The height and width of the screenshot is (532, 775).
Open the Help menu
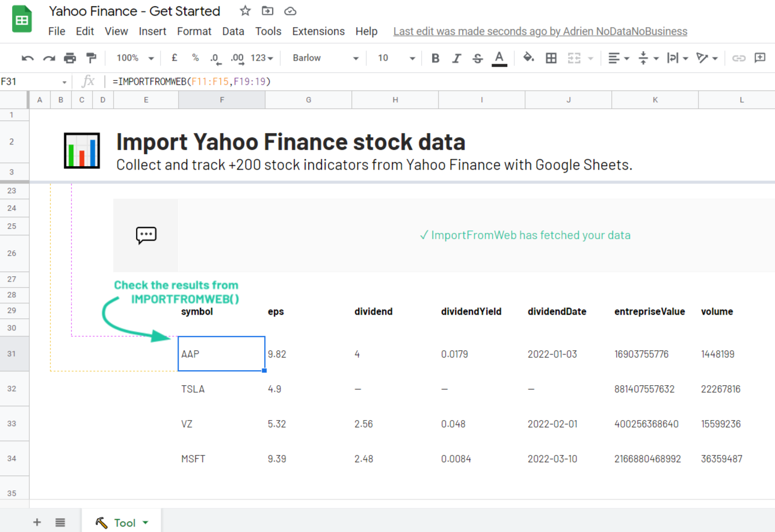366,31
